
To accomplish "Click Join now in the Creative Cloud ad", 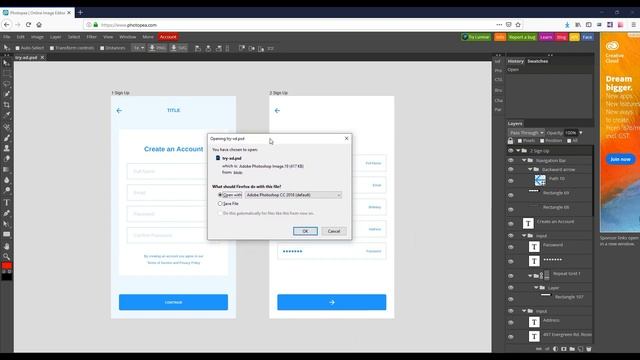I will pos(620,159).
